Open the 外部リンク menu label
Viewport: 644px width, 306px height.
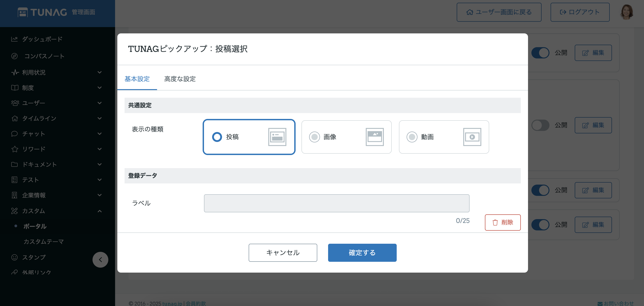pyautogui.click(x=37, y=272)
